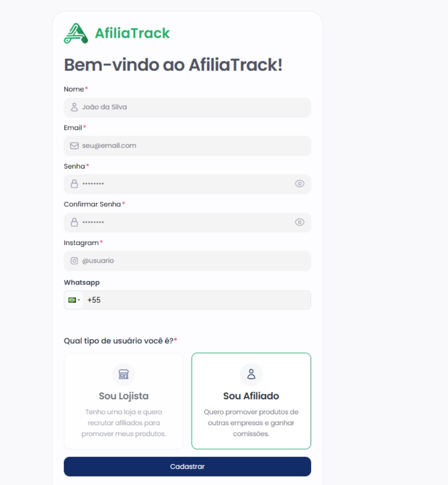Click the AfiliaTrack brand name text
The height and width of the screenshot is (485, 448).
pos(132,33)
